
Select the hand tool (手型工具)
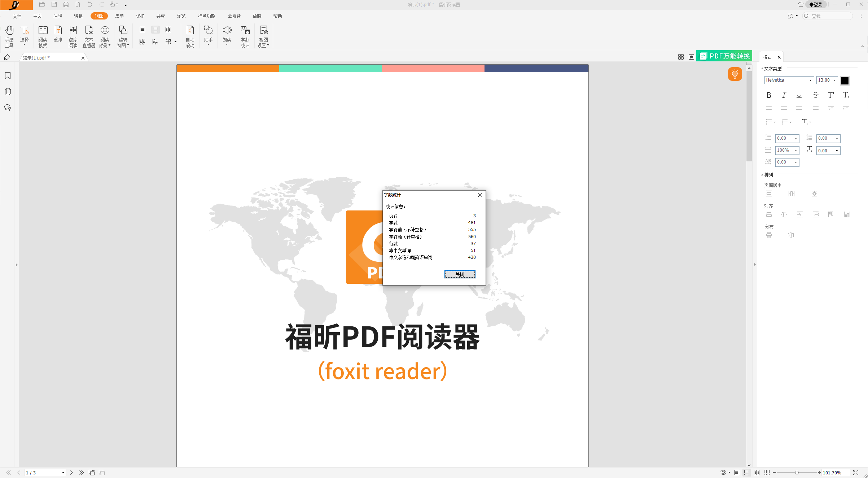point(9,35)
